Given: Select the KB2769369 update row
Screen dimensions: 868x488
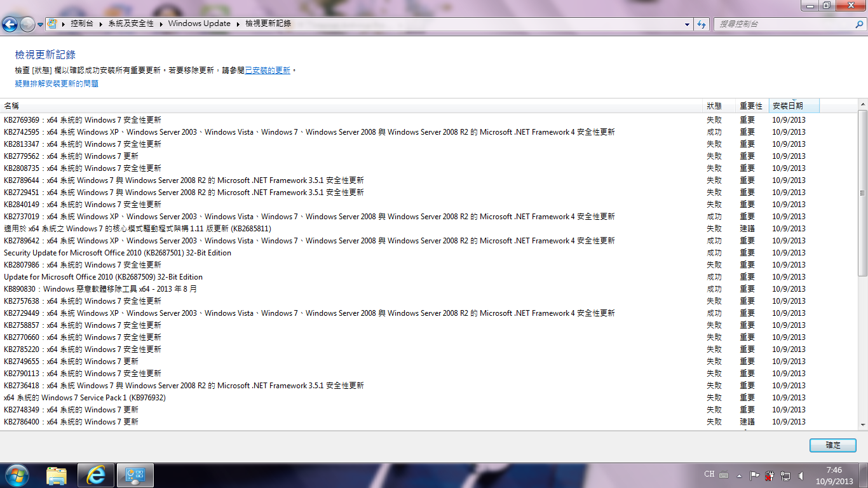Looking at the screenshot, I should click(x=429, y=119).
